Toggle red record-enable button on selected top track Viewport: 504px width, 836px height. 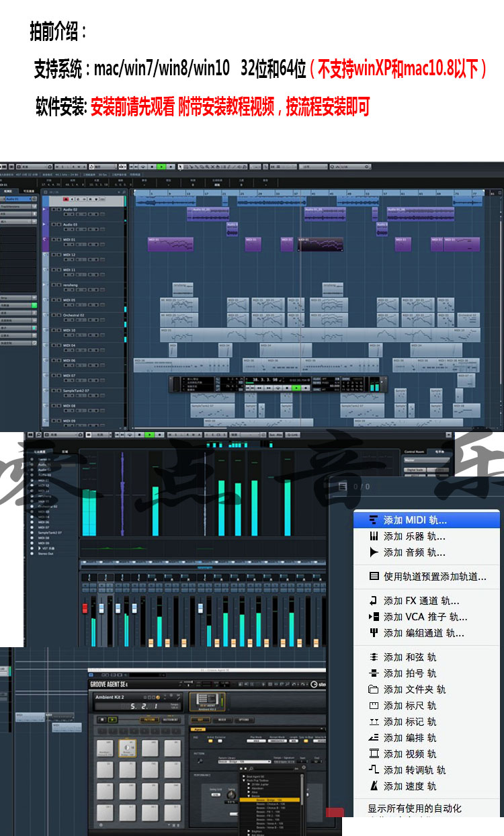click(x=66, y=199)
